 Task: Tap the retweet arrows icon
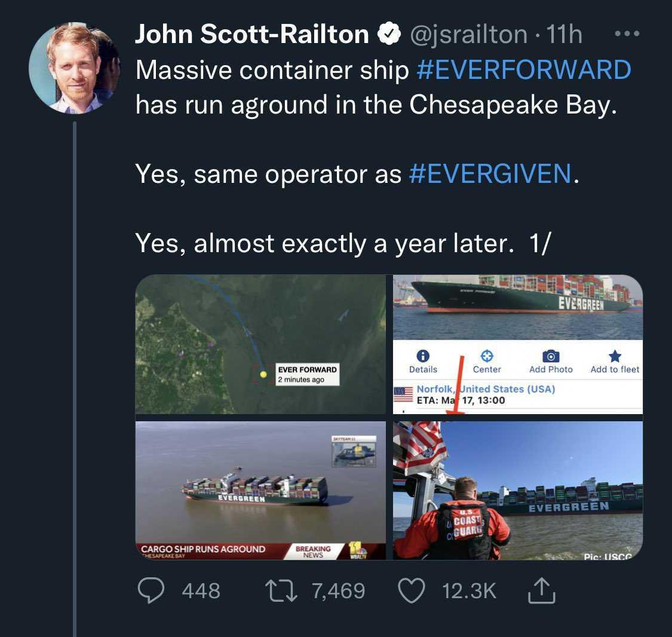[280, 591]
